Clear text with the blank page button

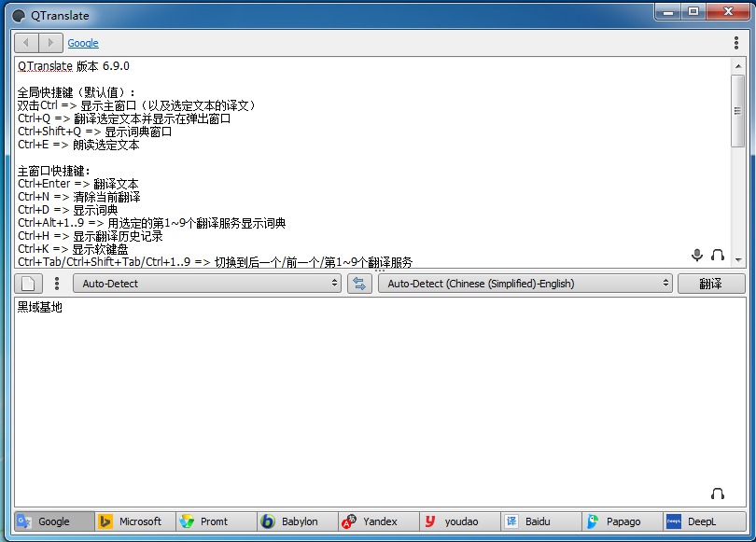click(x=28, y=284)
